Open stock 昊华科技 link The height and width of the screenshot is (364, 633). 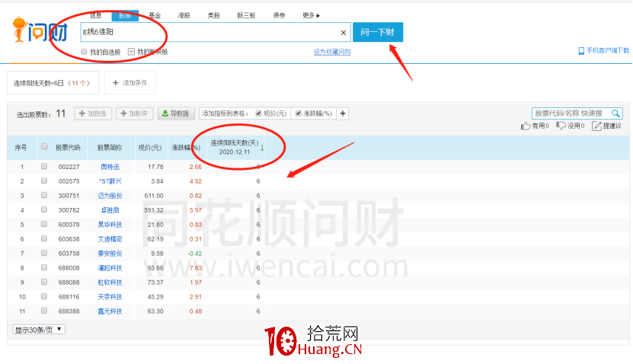[110, 225]
